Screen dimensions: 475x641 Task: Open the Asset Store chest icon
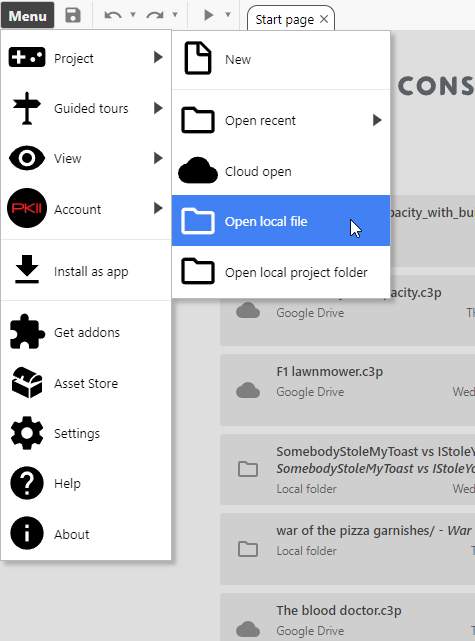(27, 383)
